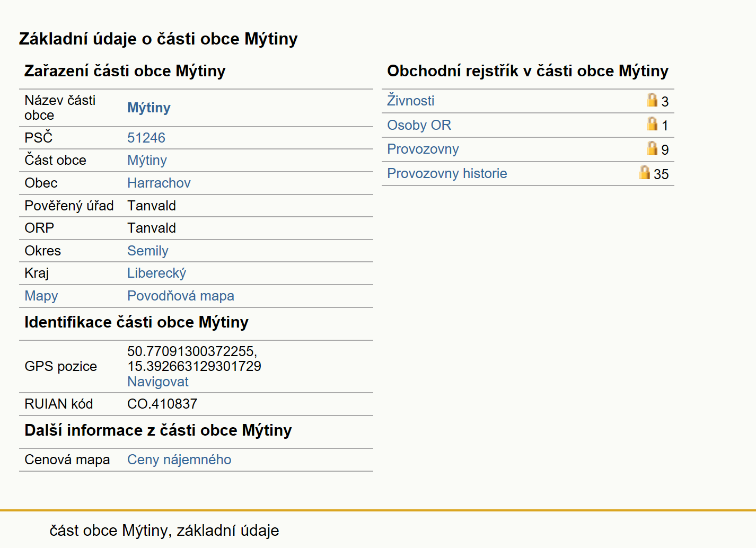Open the bold Mýtiny name link
The height and width of the screenshot is (548, 756).
pos(149,108)
